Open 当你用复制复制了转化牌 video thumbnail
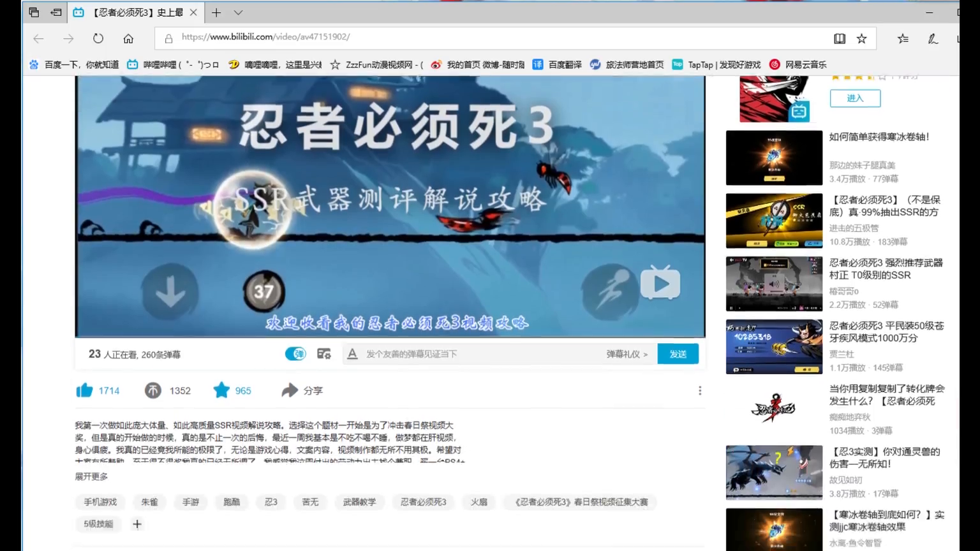The width and height of the screenshot is (980, 551). coord(774,409)
